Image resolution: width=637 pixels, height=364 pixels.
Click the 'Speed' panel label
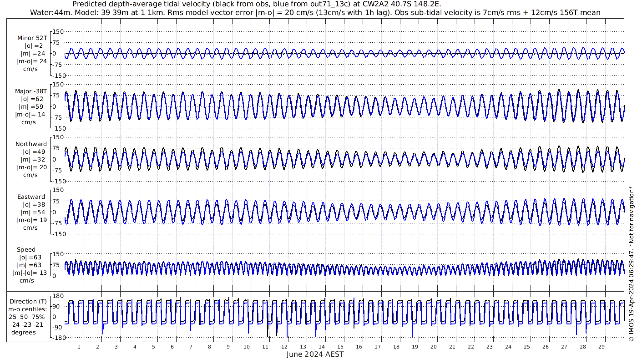[26, 250]
